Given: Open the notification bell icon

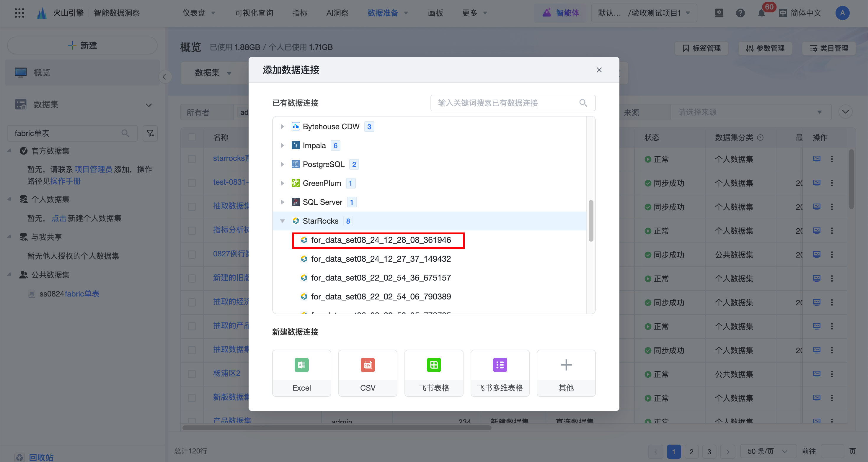Looking at the screenshot, I should point(761,13).
